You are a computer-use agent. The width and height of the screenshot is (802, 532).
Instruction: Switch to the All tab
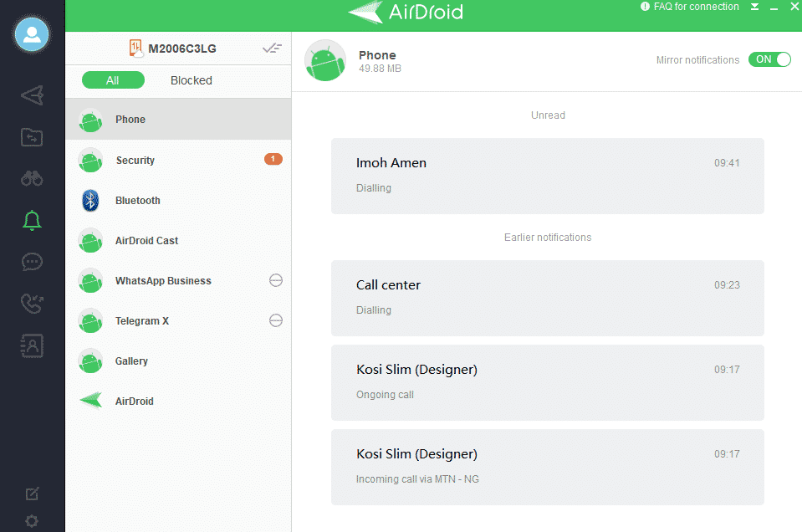[x=112, y=79]
